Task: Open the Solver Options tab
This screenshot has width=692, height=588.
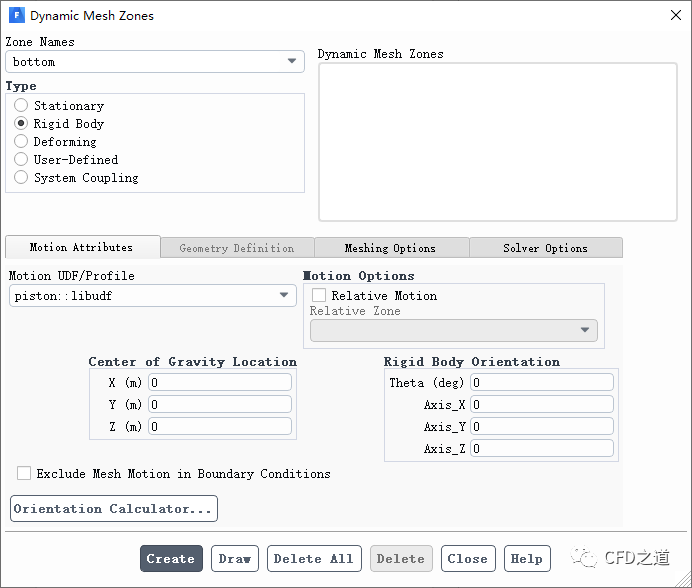Action: (x=545, y=248)
